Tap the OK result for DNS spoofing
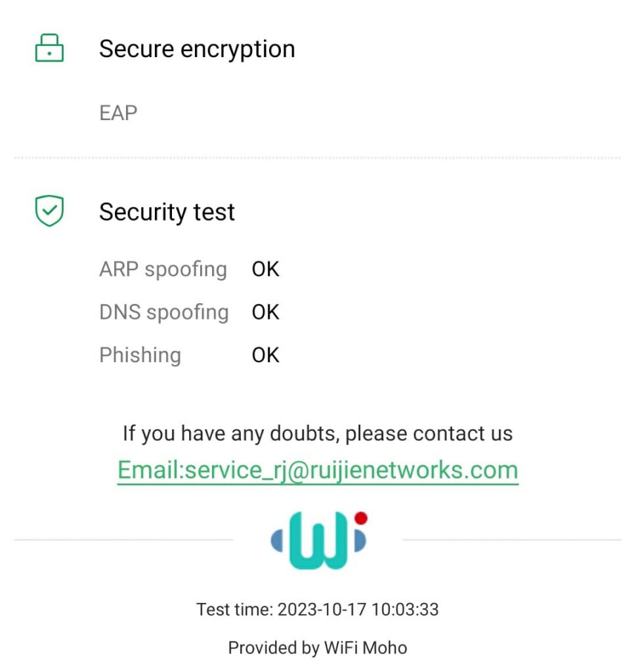Screen dimensions: 636x672 266,312
